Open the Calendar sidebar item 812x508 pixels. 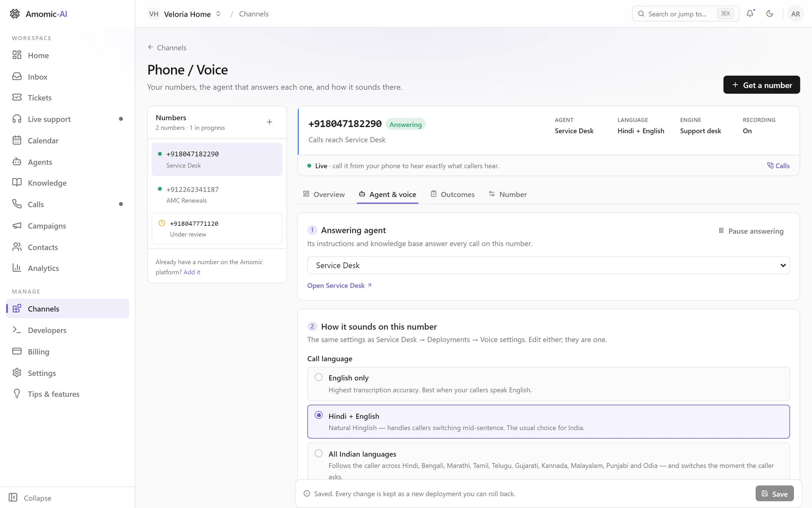click(68, 140)
